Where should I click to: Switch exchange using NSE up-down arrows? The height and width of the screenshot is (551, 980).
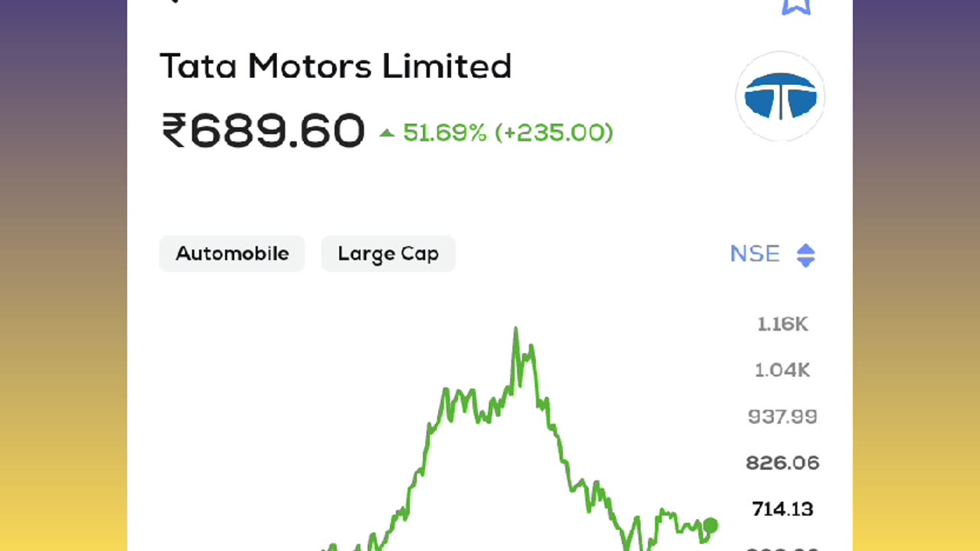[x=805, y=255]
